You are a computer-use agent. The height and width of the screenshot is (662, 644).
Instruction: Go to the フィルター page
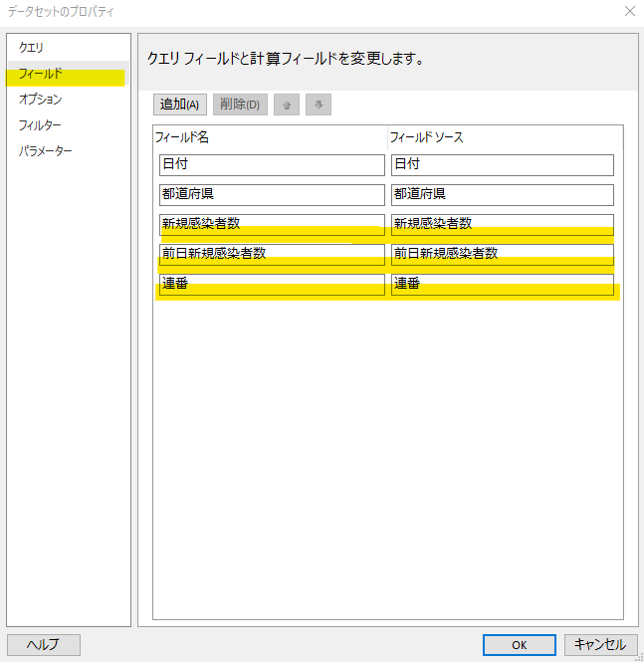40,125
